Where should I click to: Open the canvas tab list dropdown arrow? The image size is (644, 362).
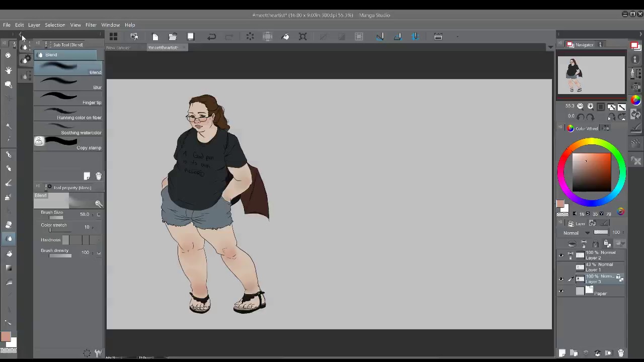pos(550,47)
